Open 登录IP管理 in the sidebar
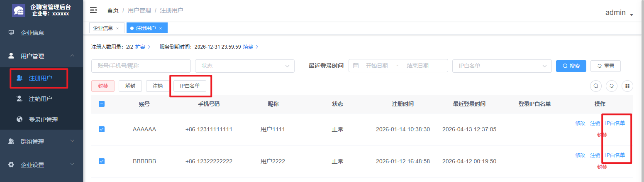This screenshot has height=182, width=644. click(x=43, y=120)
